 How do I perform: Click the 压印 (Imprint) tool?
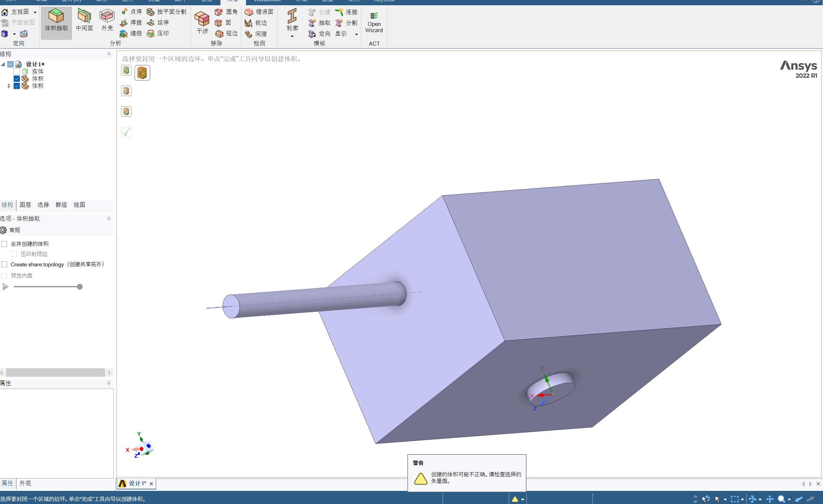point(158,33)
